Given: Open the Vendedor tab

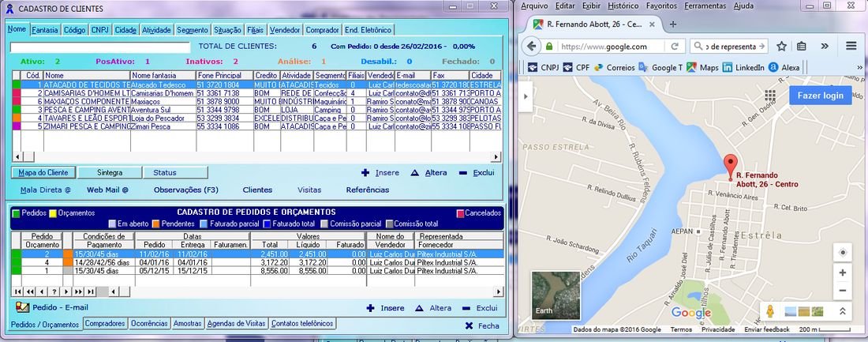Looking at the screenshot, I should [286, 30].
